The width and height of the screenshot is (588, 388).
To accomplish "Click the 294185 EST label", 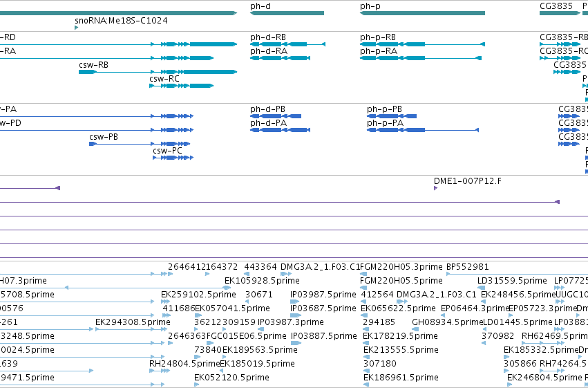I will [379, 322].
